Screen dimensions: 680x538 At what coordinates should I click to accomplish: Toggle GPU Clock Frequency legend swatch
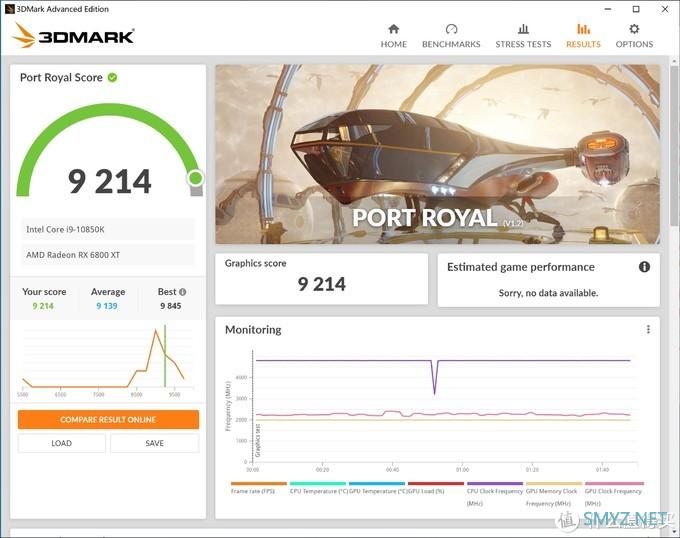click(614, 483)
